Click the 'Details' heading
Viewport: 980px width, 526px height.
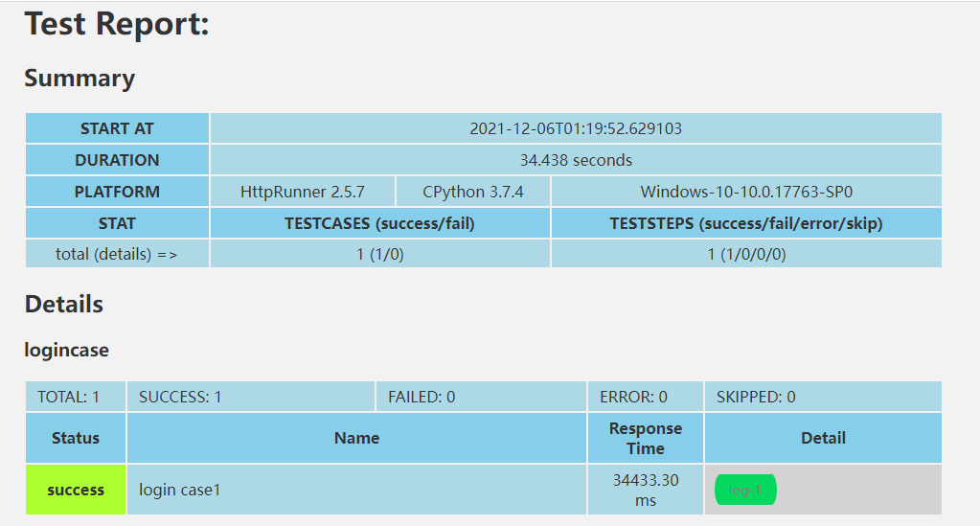pyautogui.click(x=64, y=304)
